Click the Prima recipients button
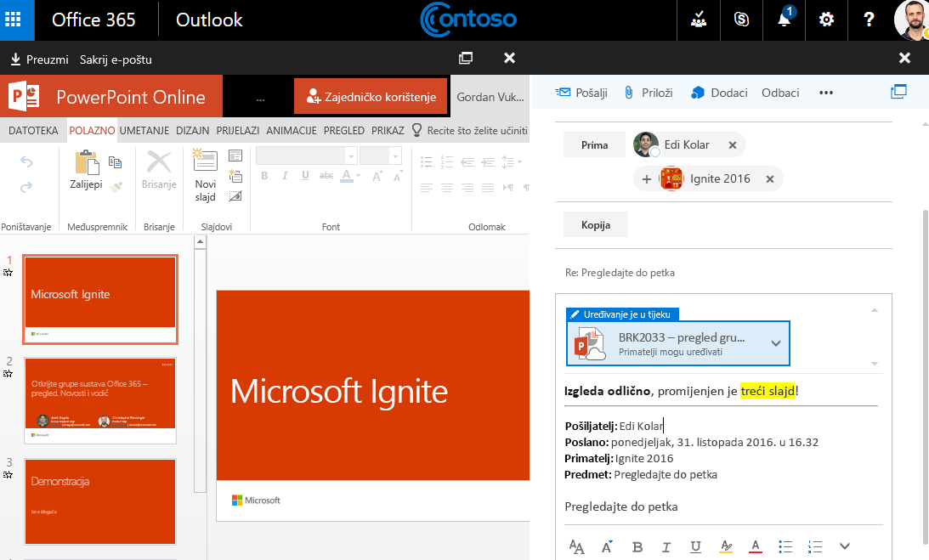 pos(594,144)
